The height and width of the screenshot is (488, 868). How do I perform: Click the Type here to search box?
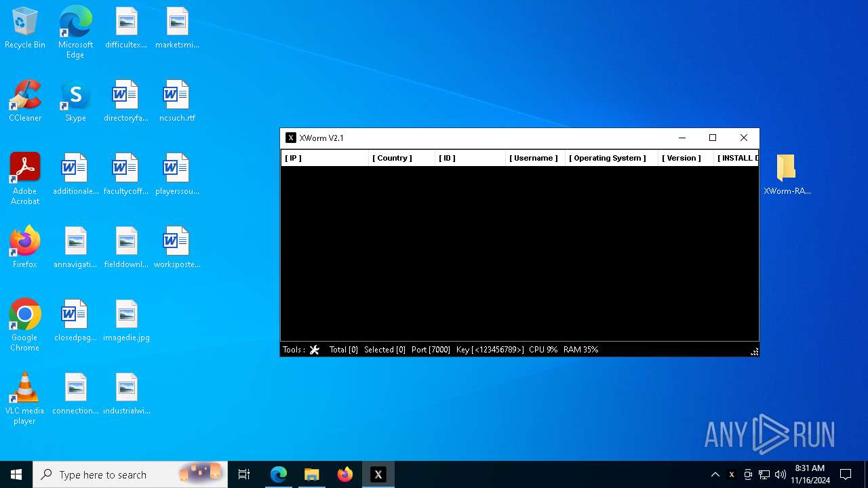130,474
